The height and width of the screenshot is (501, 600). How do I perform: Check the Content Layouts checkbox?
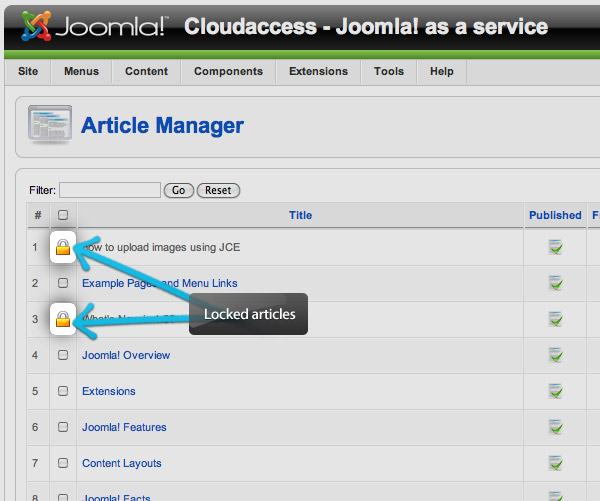[63, 463]
